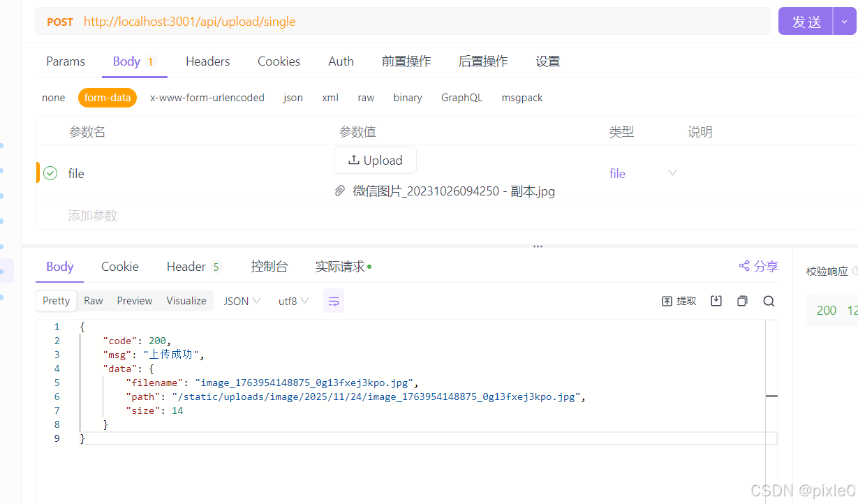
Task: Click the file parameter name field
Action: click(76, 173)
